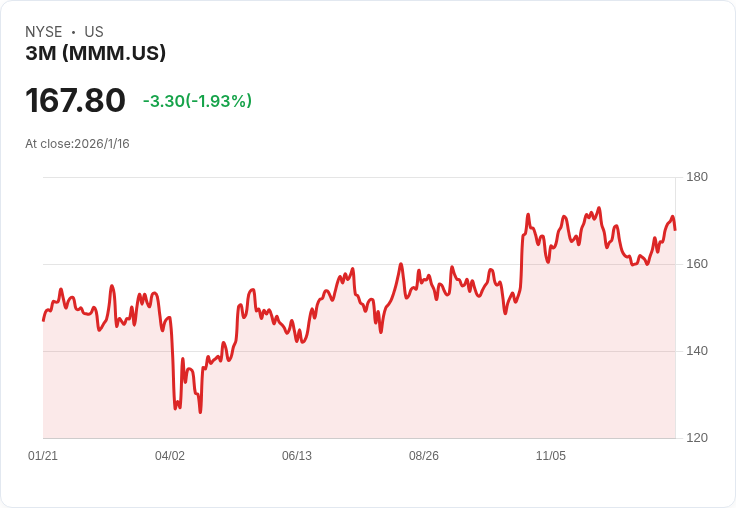This screenshot has width=736, height=508.
Task: Select the 140 y-axis label
Action: pos(697,351)
